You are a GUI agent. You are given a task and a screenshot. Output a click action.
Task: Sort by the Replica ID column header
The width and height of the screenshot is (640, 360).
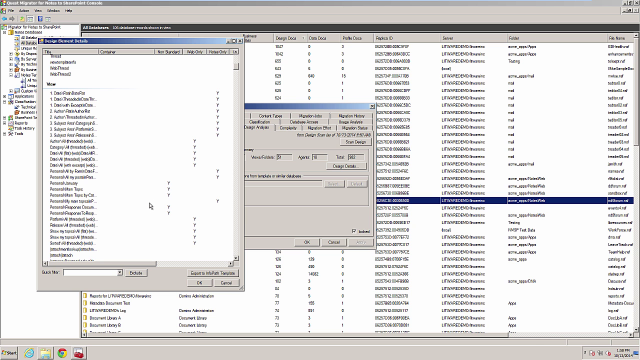(x=407, y=38)
